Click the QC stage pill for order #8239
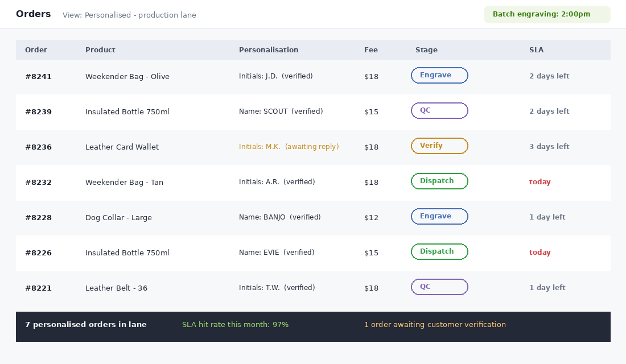The width and height of the screenshot is (626, 364). point(439,110)
